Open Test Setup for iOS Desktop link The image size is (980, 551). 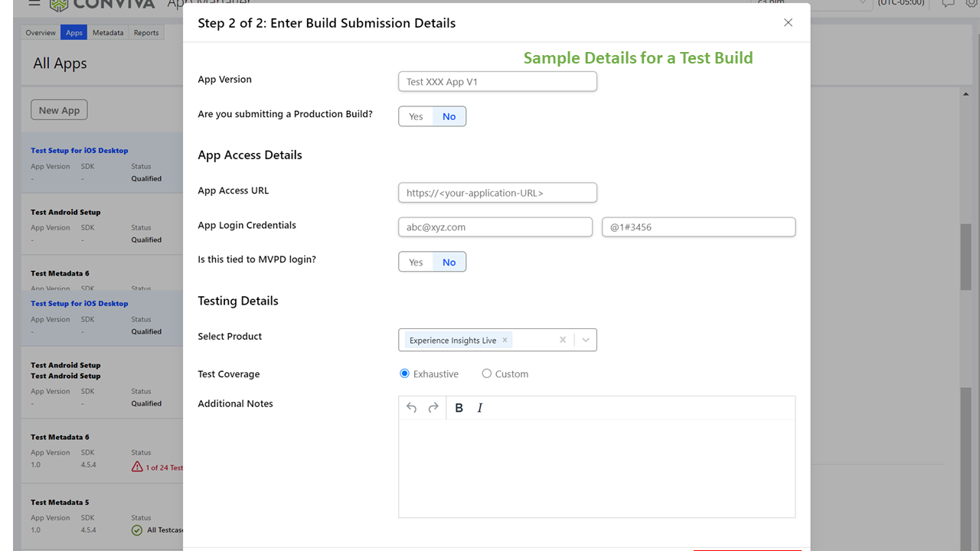tap(80, 151)
